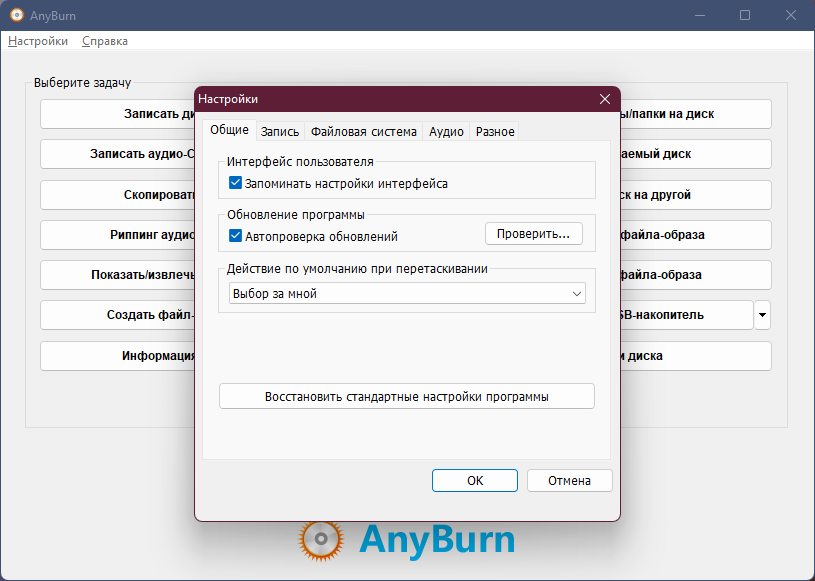Open the Настройки menu in menu bar
Screen dimensions: 815x581
[38, 41]
